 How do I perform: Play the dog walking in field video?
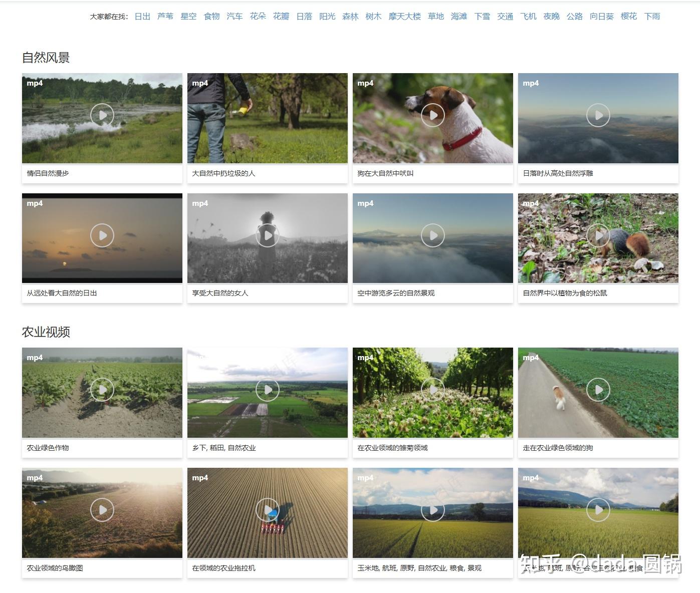[598, 390]
